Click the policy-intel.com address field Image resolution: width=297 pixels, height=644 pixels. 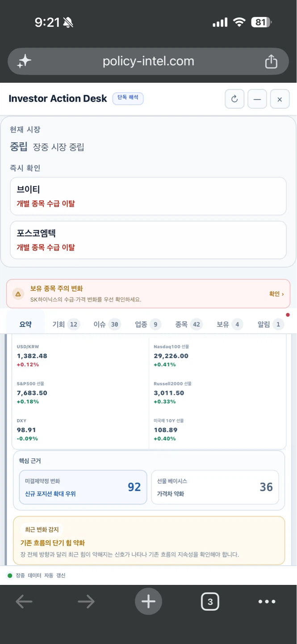(x=148, y=61)
